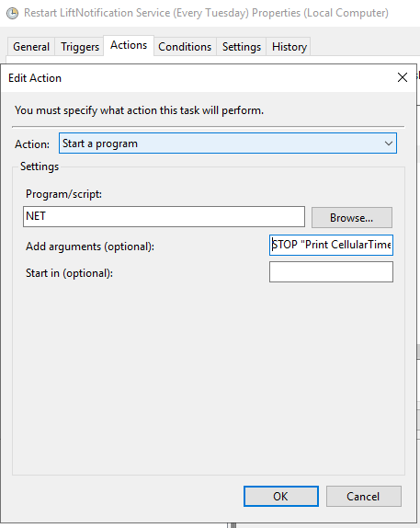The image size is (420, 528).
Task: Confirm the action with OK button
Action: (x=280, y=496)
